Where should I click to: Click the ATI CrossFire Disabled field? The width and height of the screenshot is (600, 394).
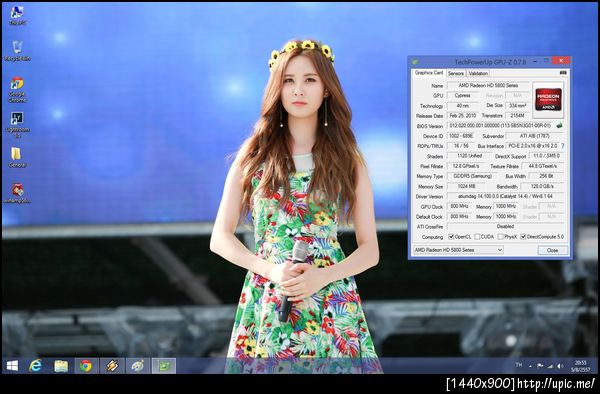[x=505, y=226]
